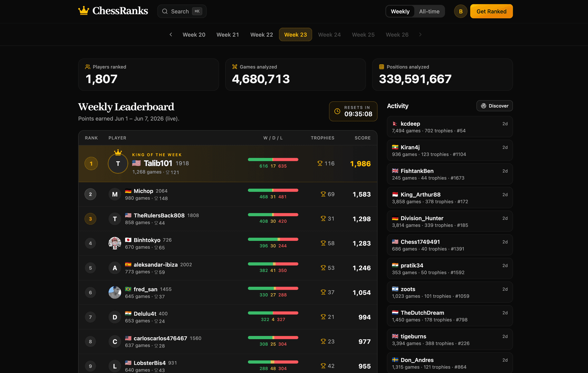Click Talib101's US flag icon
This screenshot has height=373, width=588.
(136, 163)
